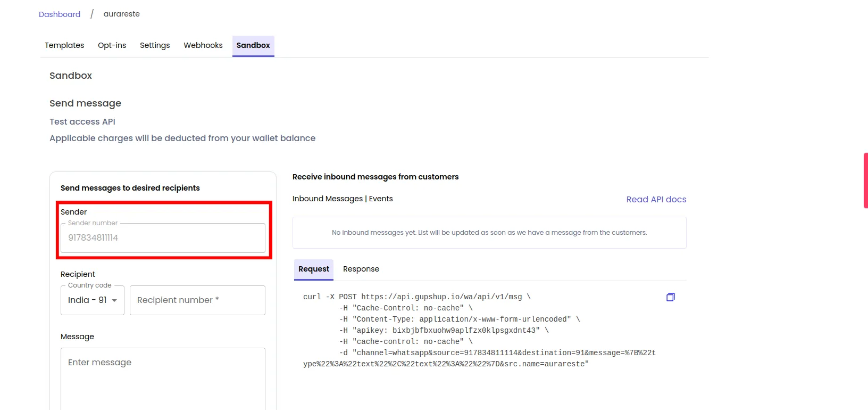This screenshot has height=410, width=868.
Task: Click 'Receive inbound messages from customers' heading
Action: click(x=375, y=177)
